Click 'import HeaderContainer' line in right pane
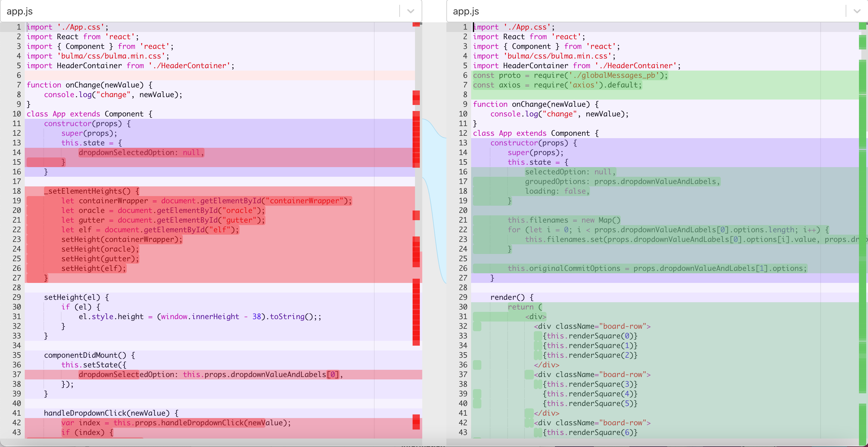868x447 pixels. (577, 66)
